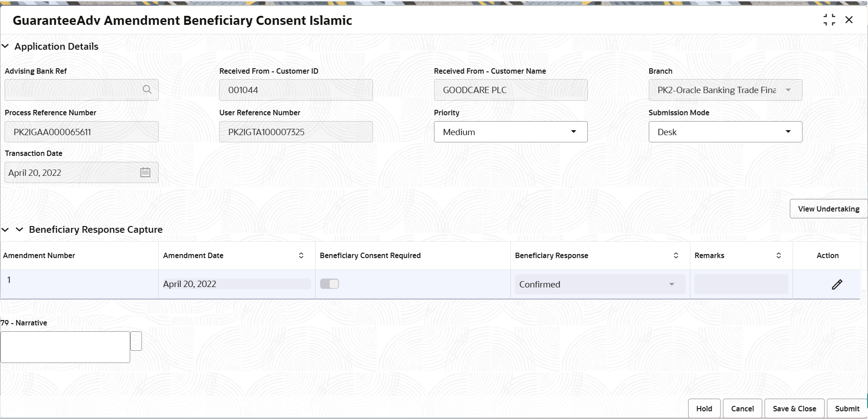Viewport: 868px width, 419px height.
Task: Close the Beneficiary Consent dialog
Action: click(849, 20)
